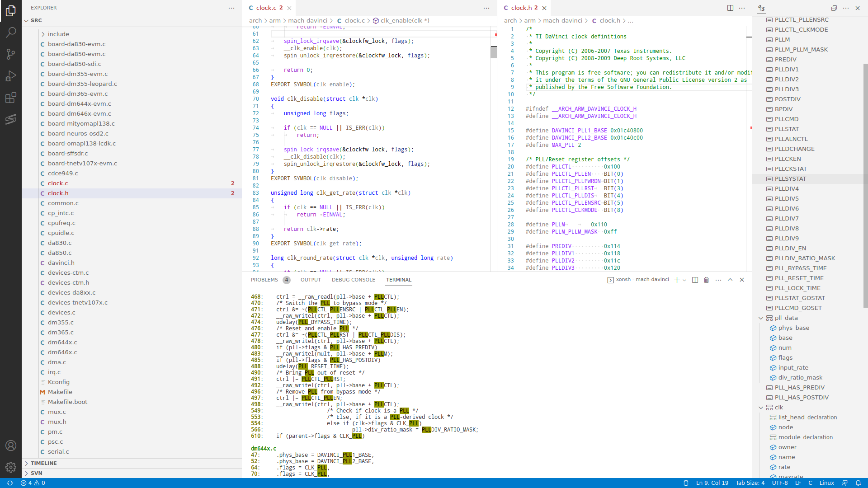
Task: Split the clock.h editor right
Action: click(730, 8)
